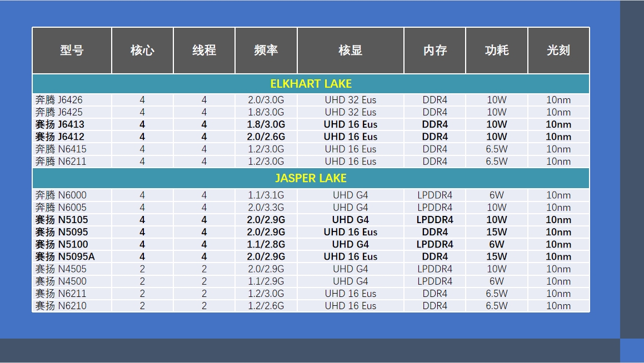Select the thread count 4 of N5100
Image resolution: width=644 pixels, height=363 pixels.
click(x=204, y=244)
